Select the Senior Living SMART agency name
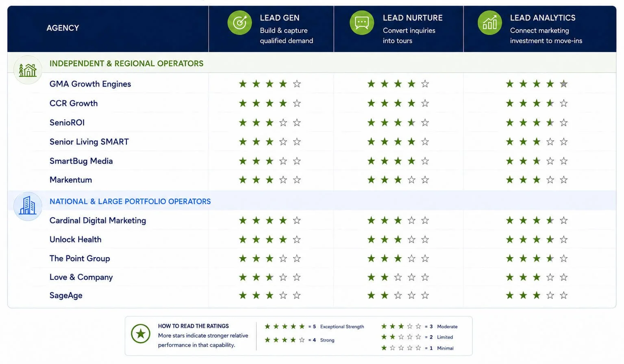The height and width of the screenshot is (364, 624). pos(89,142)
